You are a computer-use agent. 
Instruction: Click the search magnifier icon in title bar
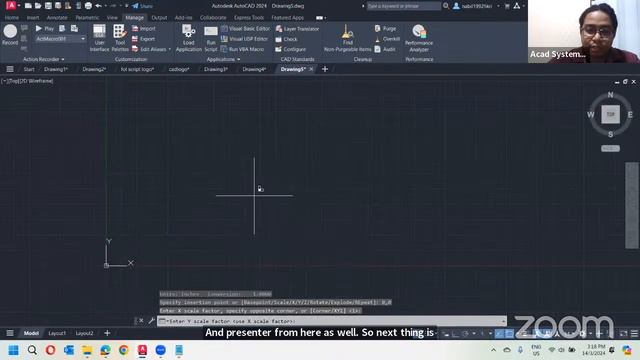(446, 6)
